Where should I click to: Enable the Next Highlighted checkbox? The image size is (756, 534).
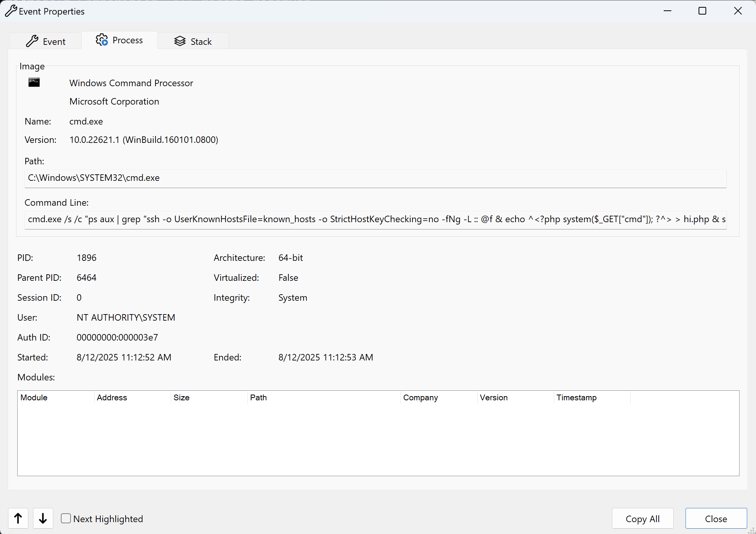tap(65, 518)
